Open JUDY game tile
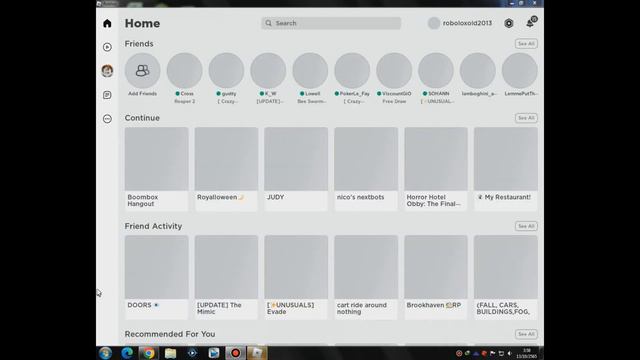 (296, 169)
